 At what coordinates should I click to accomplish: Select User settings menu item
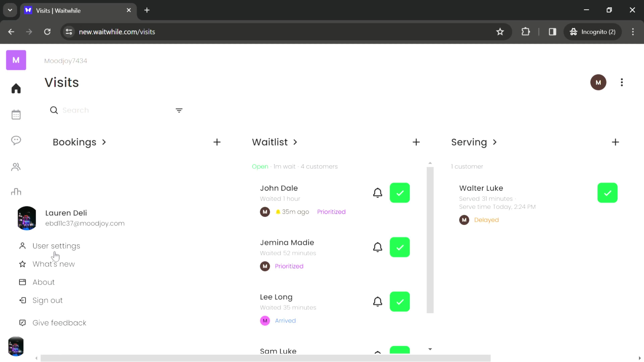click(56, 246)
